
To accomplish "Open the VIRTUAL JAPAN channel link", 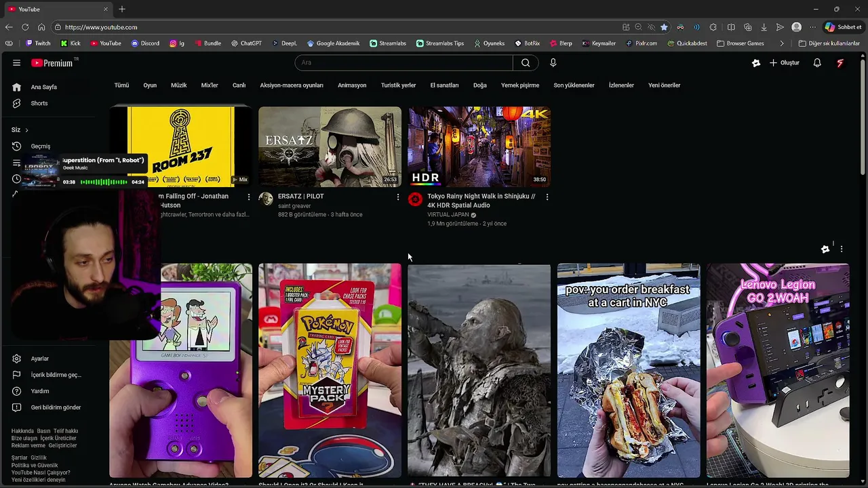I will 448,215.
